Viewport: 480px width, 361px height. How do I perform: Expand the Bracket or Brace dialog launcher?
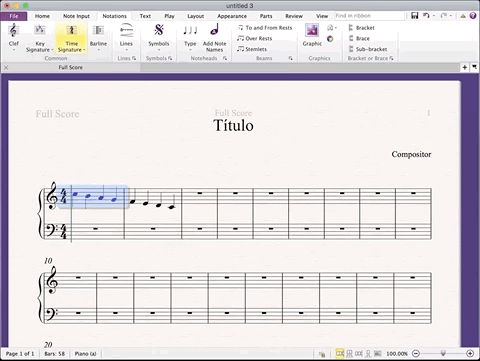[x=391, y=58]
